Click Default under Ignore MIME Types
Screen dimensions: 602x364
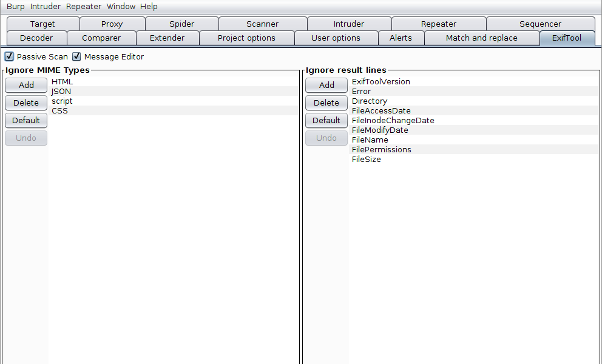[x=26, y=121]
